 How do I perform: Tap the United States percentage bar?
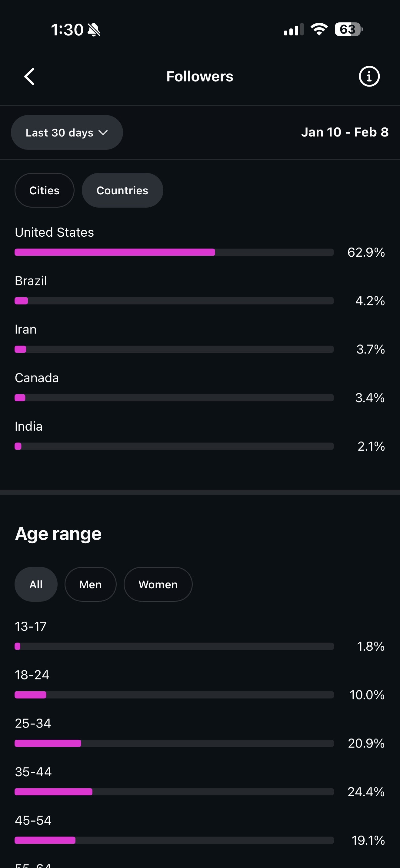point(174,252)
